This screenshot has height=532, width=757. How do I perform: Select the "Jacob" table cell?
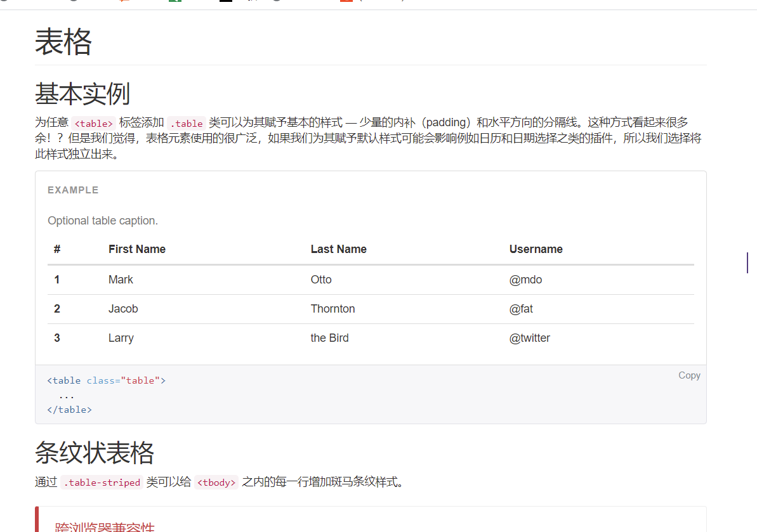pos(123,309)
